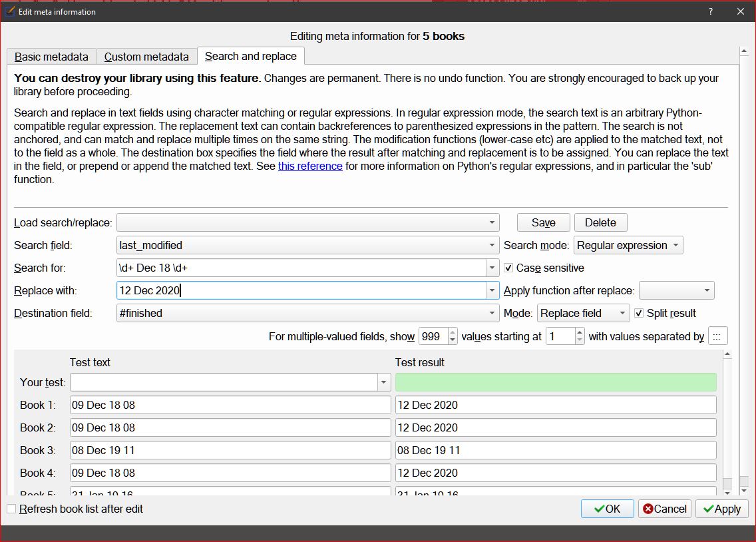Decrease the values starting at spinner
756x542 pixels.
tap(580, 340)
